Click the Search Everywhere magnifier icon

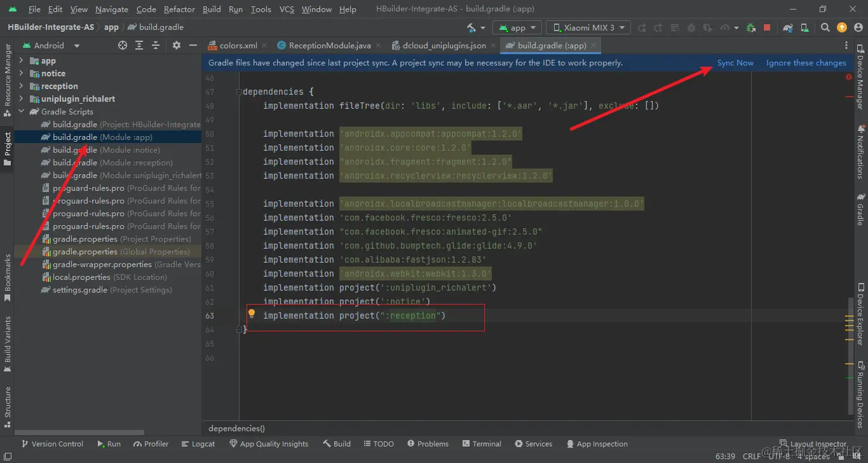pyautogui.click(x=825, y=27)
